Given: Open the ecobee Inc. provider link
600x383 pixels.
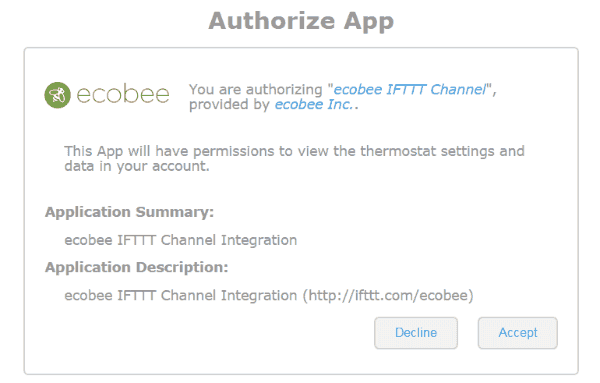Looking at the screenshot, I should 313,104.
